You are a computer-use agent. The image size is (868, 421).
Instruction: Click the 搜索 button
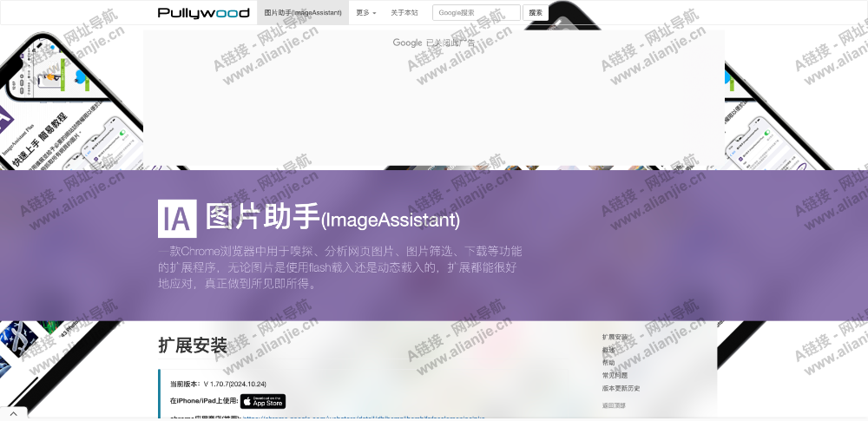pyautogui.click(x=536, y=13)
